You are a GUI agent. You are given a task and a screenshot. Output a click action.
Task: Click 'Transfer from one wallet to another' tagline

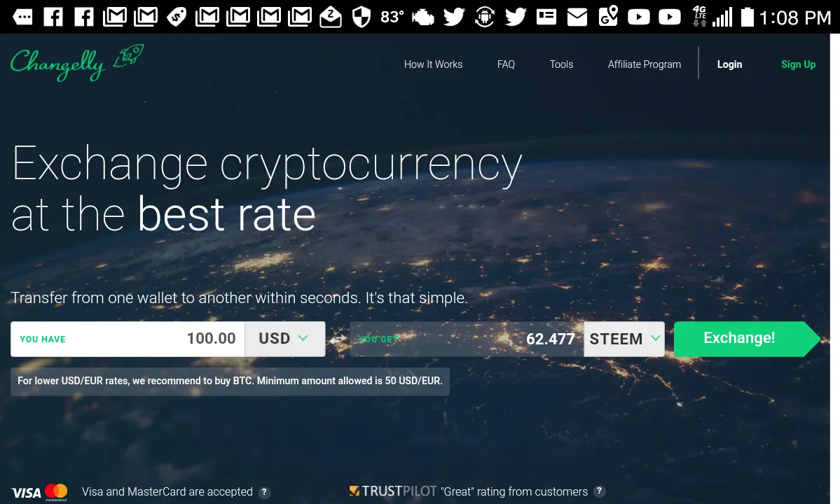point(239,297)
